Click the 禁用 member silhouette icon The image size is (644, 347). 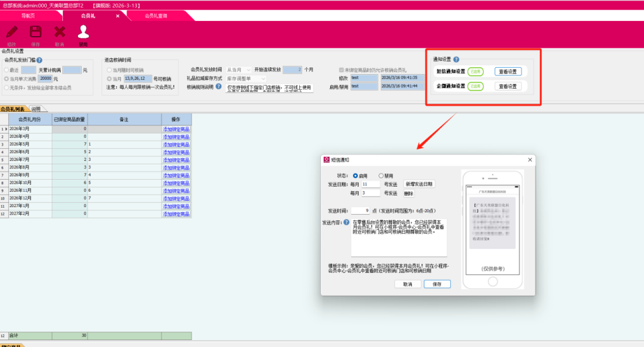tap(82, 32)
